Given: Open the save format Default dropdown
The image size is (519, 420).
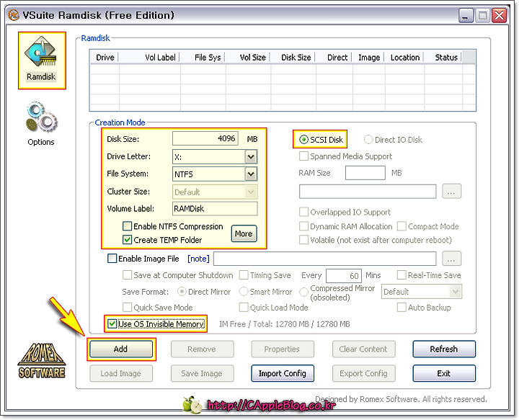Looking at the screenshot, I should 455,292.
